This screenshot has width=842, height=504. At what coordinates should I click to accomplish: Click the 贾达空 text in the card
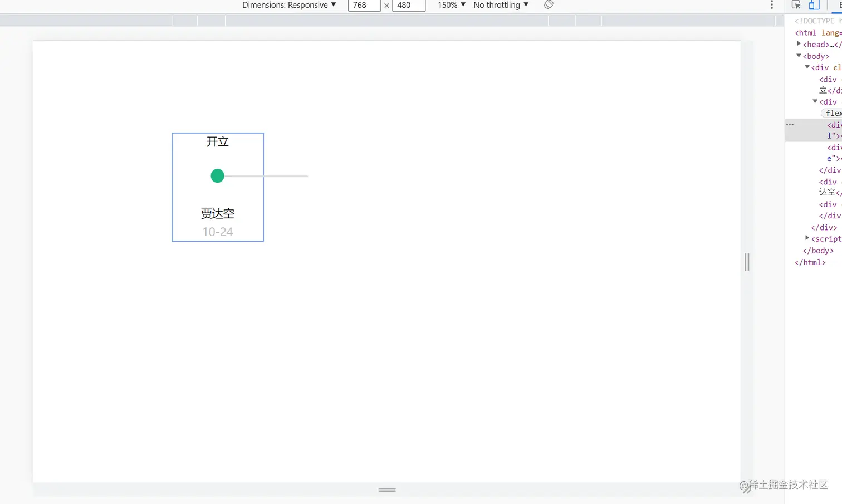coord(217,213)
